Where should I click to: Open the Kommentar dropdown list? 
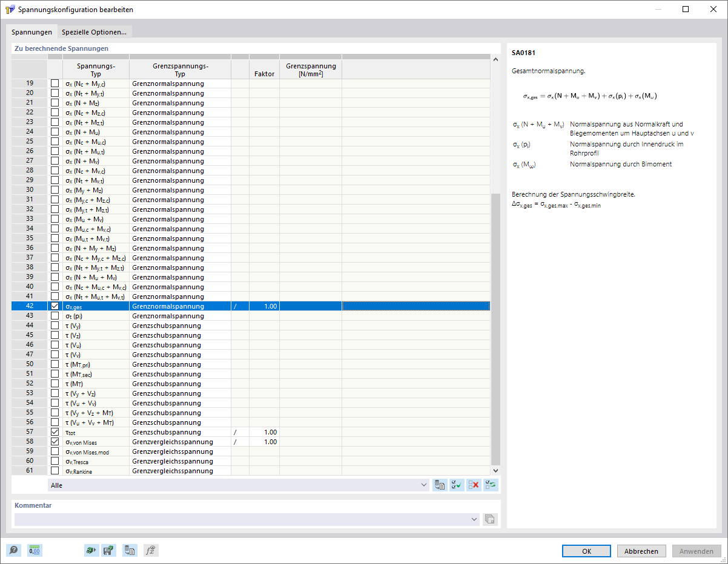click(x=473, y=519)
